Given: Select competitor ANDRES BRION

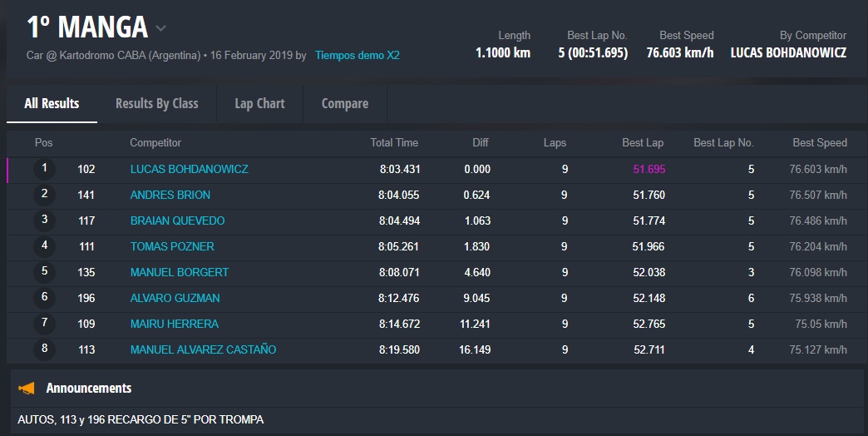Looking at the screenshot, I should tap(170, 195).
